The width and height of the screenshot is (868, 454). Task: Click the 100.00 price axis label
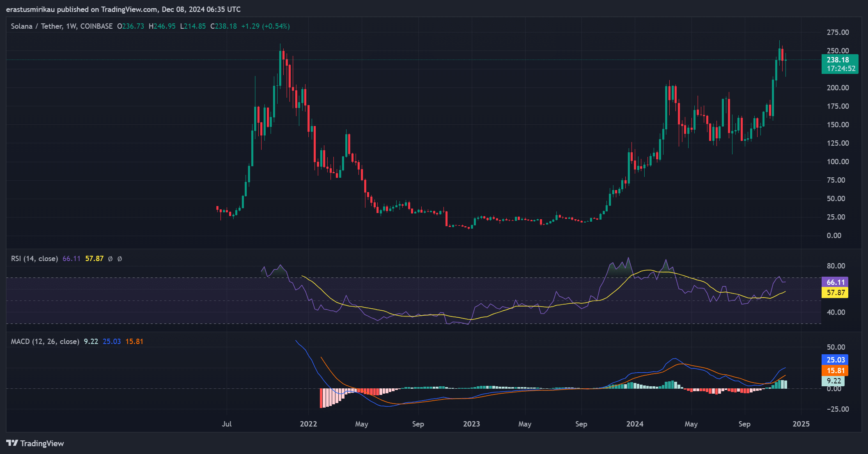tap(838, 162)
